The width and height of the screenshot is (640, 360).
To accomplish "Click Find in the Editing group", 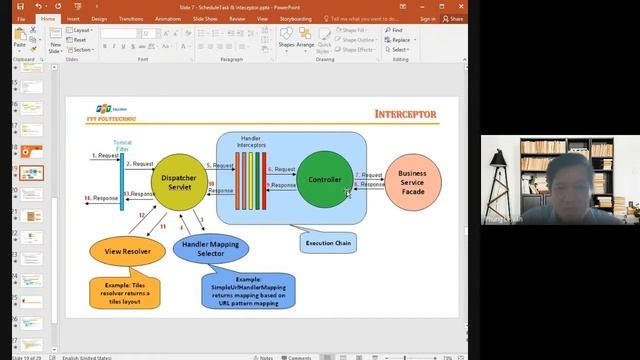I will [394, 30].
